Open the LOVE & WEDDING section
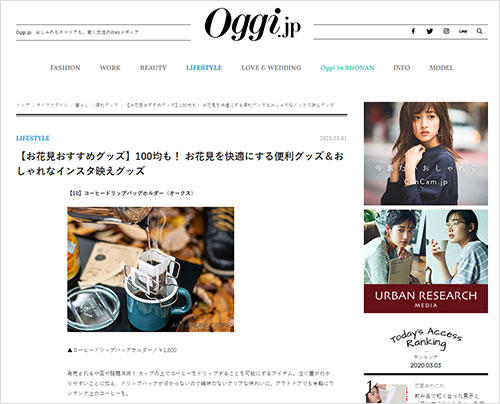This screenshot has width=500, height=404. (271, 68)
